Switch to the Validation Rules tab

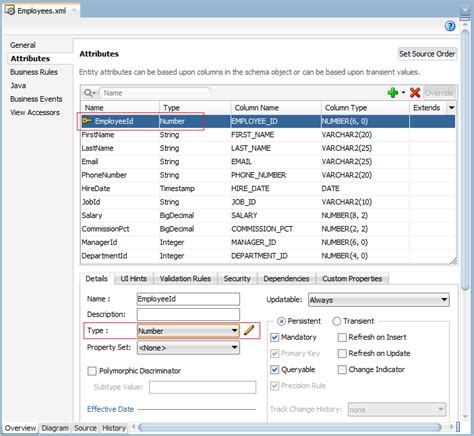click(x=185, y=279)
